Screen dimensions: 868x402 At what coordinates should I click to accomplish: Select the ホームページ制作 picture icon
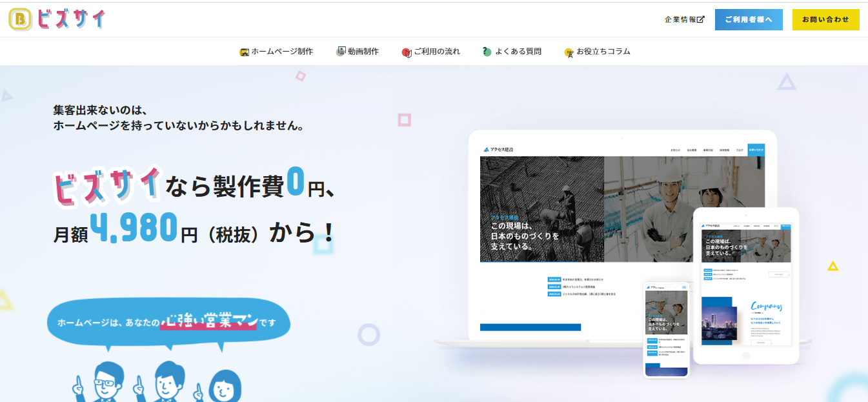pos(244,51)
